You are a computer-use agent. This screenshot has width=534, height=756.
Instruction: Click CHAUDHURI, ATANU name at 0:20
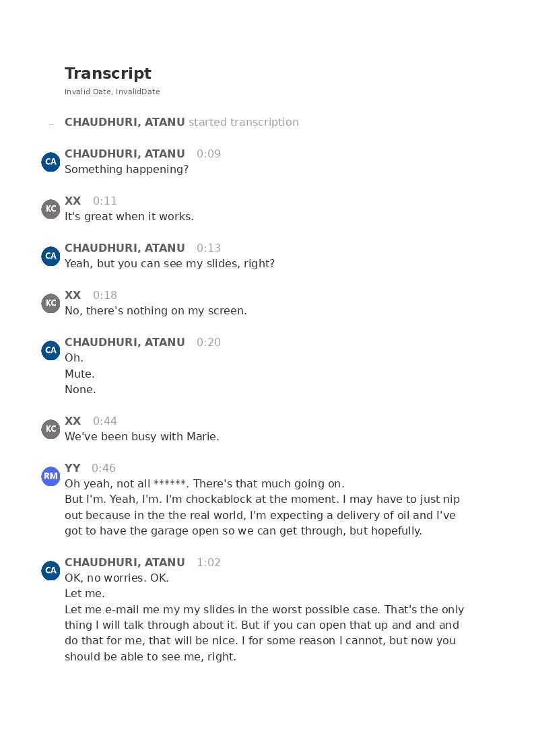point(125,343)
